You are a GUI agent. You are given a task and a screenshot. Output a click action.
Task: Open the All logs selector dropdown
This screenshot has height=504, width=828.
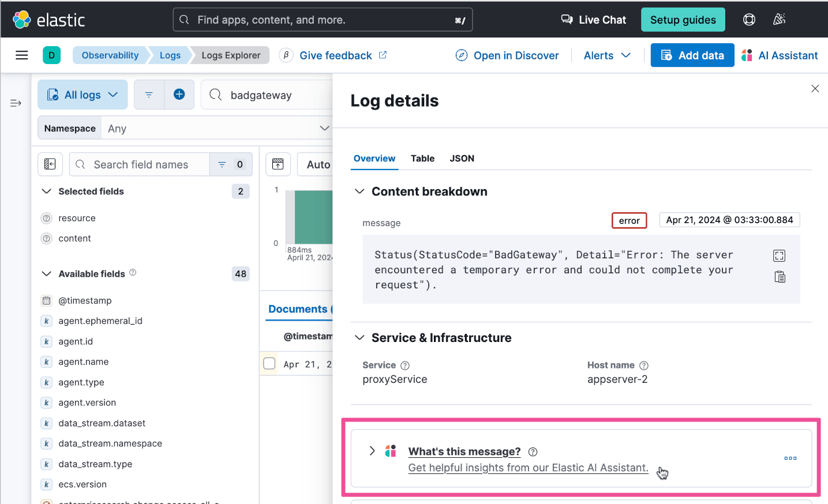[83, 95]
